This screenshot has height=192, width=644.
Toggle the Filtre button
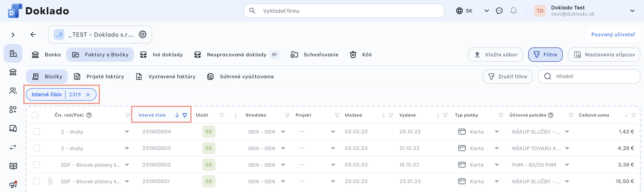pyautogui.click(x=545, y=55)
